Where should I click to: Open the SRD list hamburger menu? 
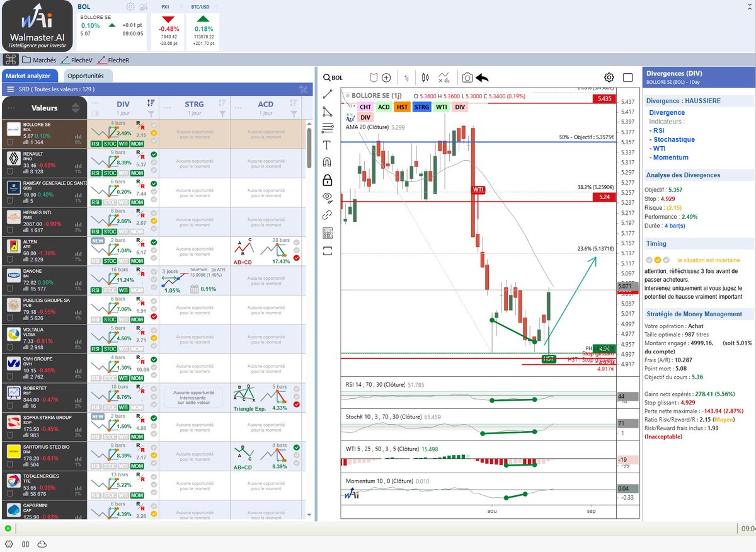(11, 89)
